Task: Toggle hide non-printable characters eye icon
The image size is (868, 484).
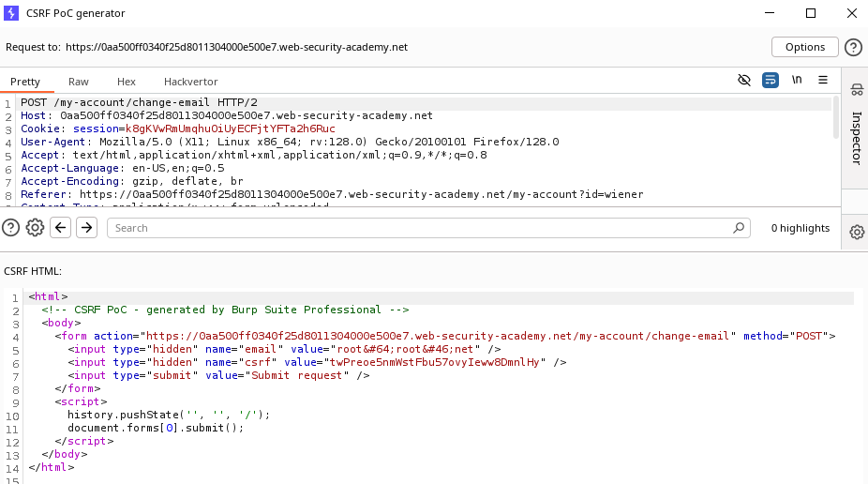Action: click(744, 81)
